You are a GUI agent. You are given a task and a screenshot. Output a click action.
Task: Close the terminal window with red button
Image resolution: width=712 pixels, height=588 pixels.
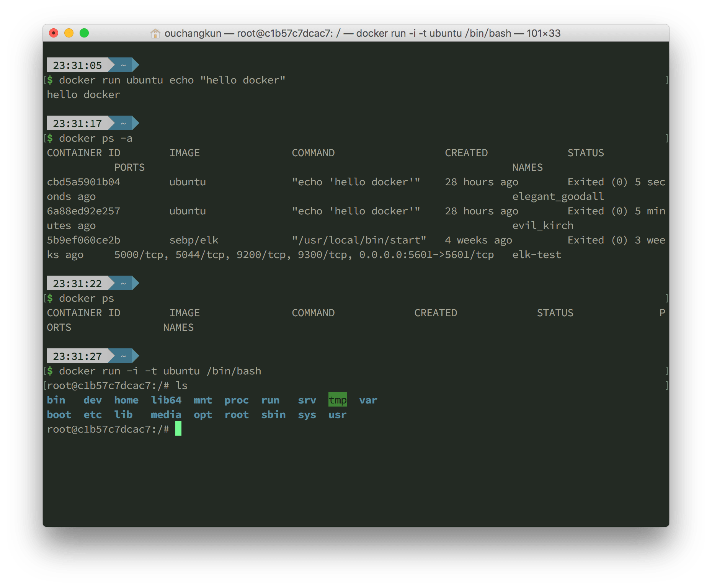(54, 33)
